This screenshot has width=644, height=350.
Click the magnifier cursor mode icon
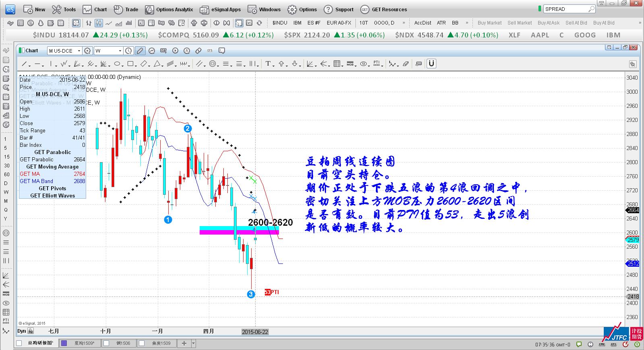tap(239, 23)
